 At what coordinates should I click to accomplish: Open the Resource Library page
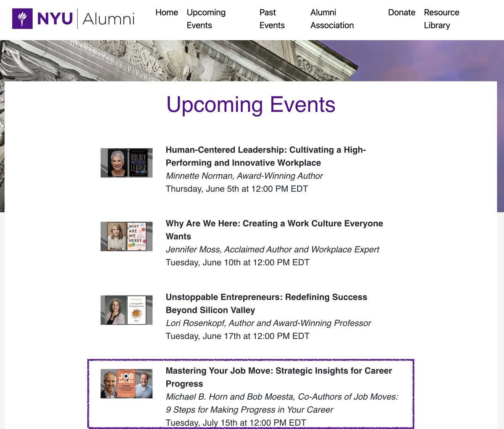coord(441,19)
